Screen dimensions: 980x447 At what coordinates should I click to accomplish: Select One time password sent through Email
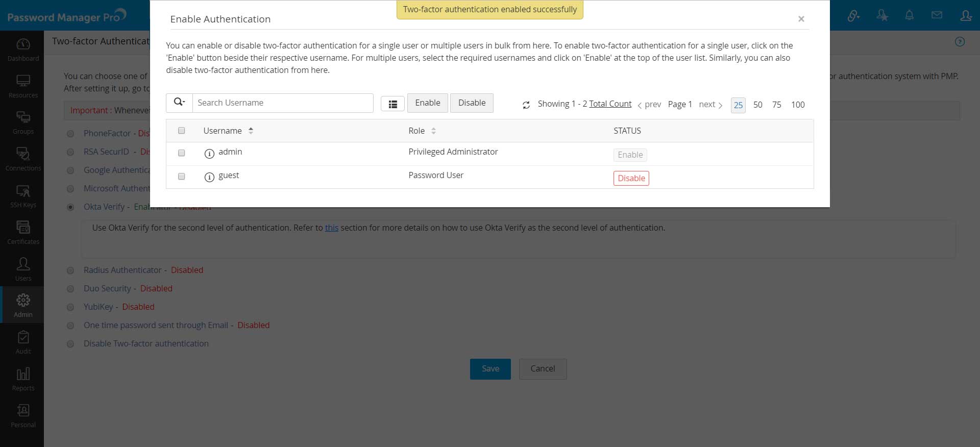point(70,326)
